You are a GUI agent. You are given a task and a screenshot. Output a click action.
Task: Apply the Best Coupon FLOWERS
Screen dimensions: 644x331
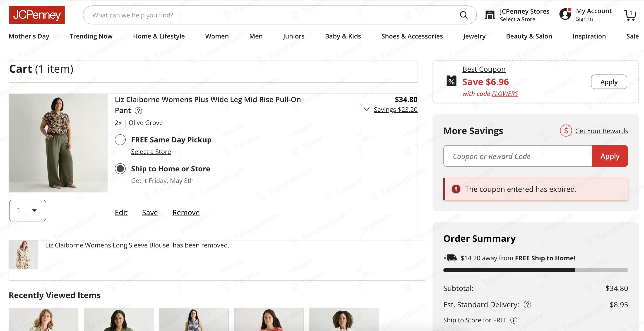[609, 82]
